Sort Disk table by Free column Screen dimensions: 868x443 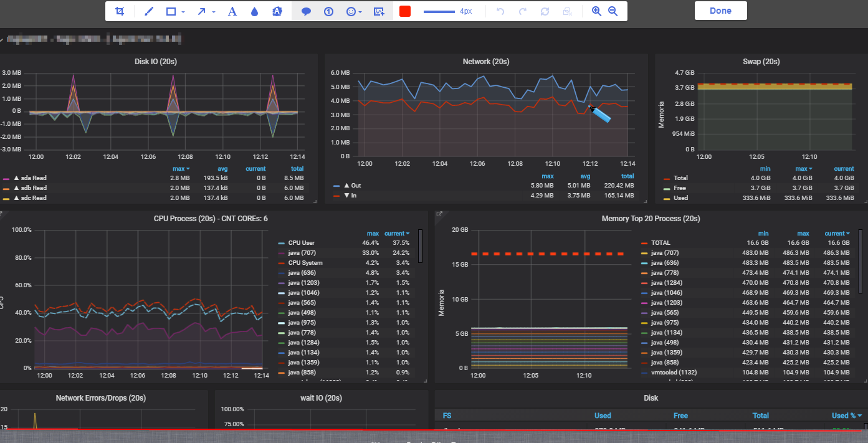point(680,416)
